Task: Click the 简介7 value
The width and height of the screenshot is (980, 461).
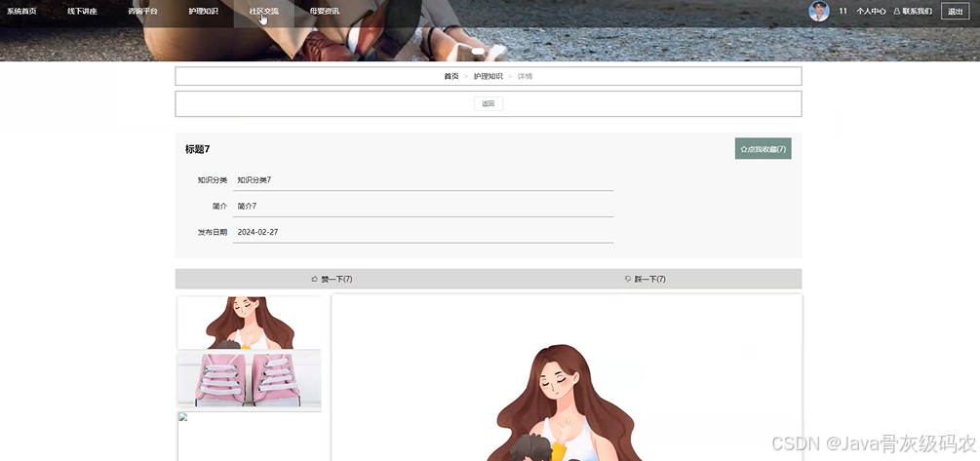Action: tap(247, 207)
